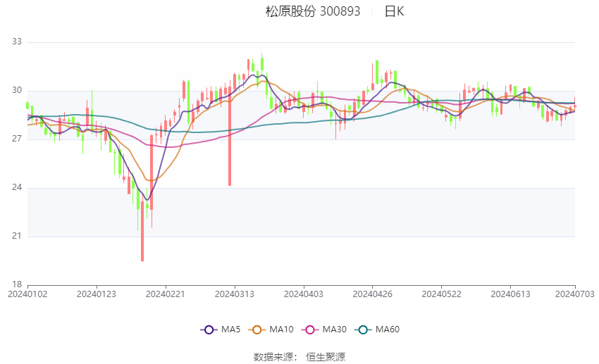Screen dimensions: 599x364
Task: Click the y-axis value 18
Action: (17, 284)
